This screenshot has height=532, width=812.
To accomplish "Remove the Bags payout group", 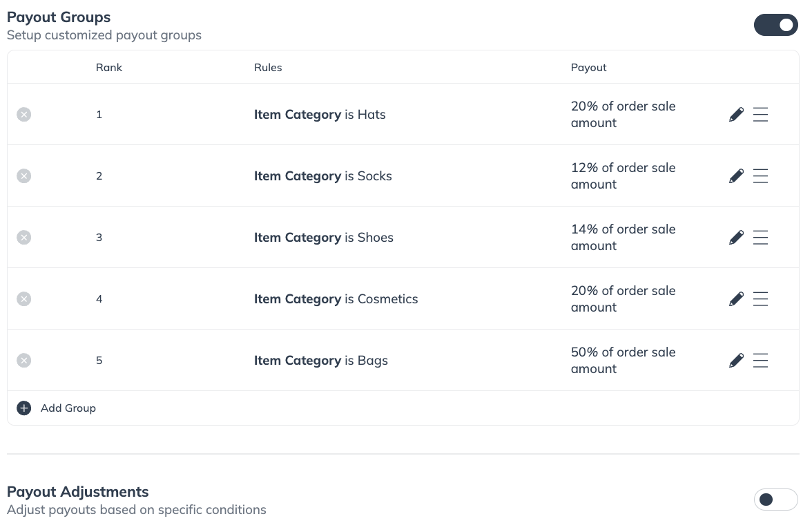I will point(24,361).
